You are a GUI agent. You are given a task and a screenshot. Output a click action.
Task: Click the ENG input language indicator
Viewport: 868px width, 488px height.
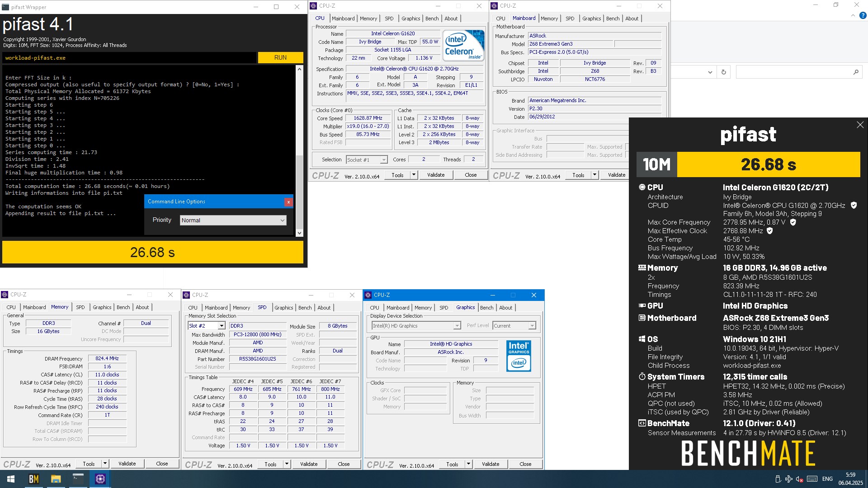pyautogui.click(x=827, y=479)
